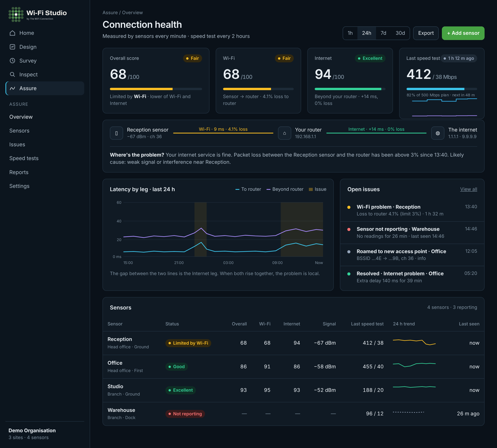Image resolution: width=497 pixels, height=448 pixels.
Task: Click the Survey clock icon in sidebar
Action: (13, 61)
